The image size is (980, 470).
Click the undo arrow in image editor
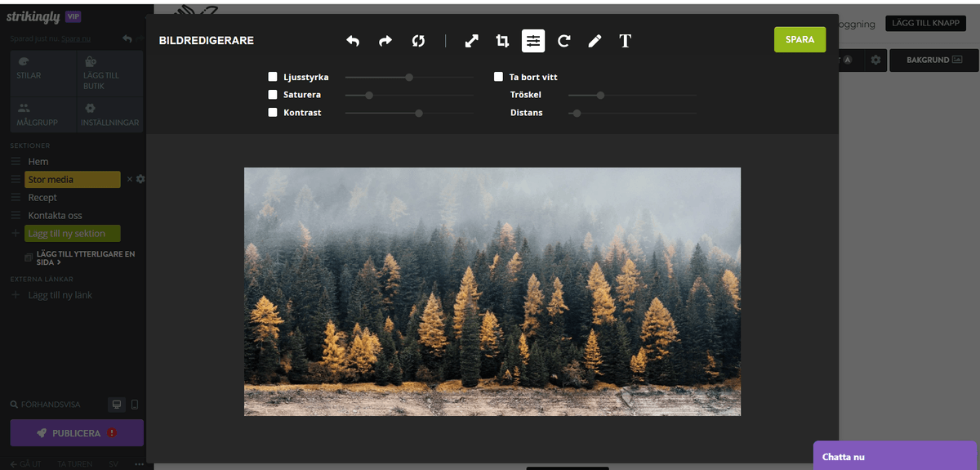[353, 41]
